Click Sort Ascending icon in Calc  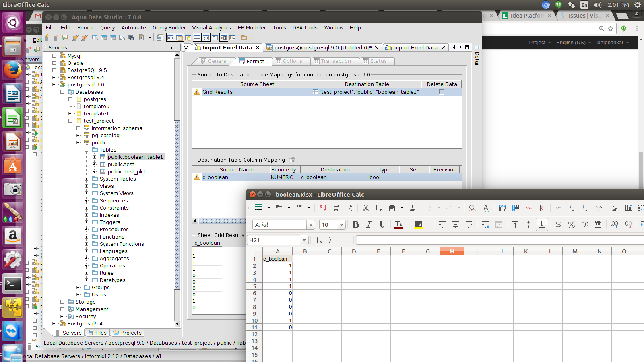pos(572,208)
